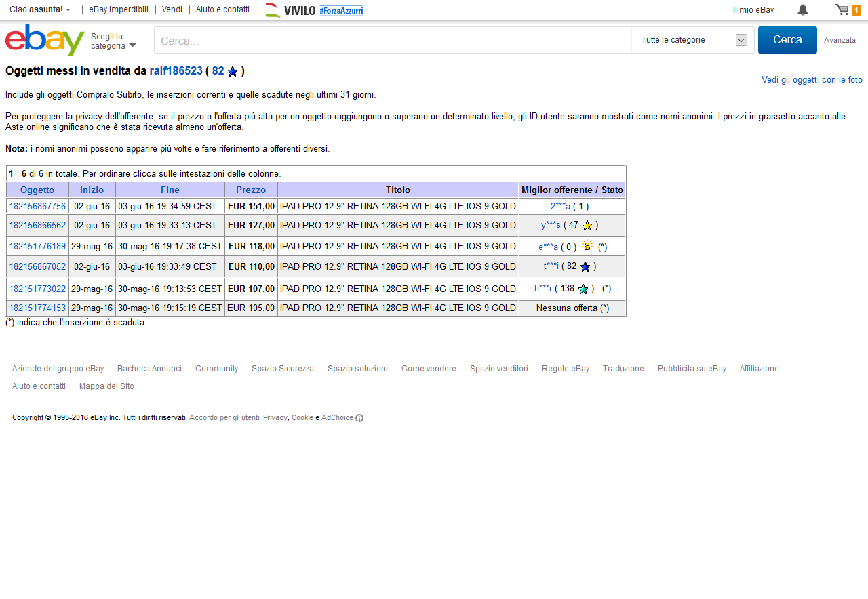The image size is (868, 599).
Task: Open the notifications bell
Action: click(803, 9)
